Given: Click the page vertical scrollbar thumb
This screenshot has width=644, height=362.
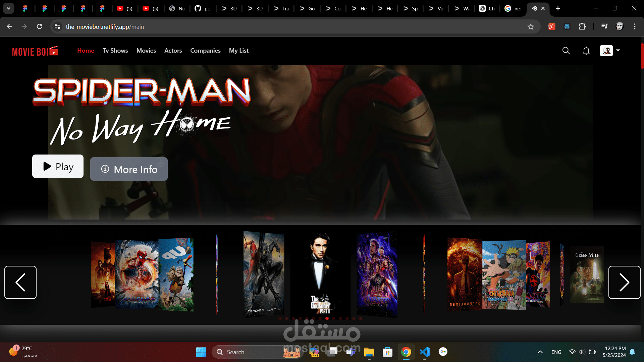Looking at the screenshot, I should click(642, 56).
